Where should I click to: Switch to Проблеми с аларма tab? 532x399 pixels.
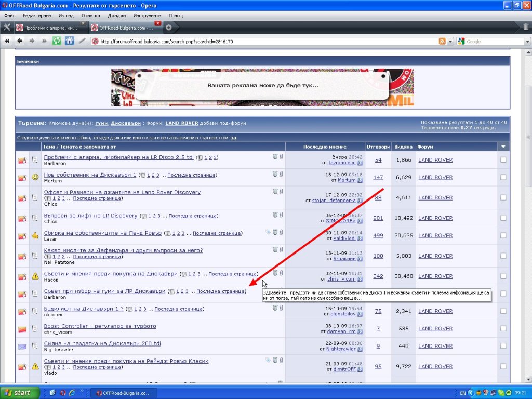pos(50,28)
